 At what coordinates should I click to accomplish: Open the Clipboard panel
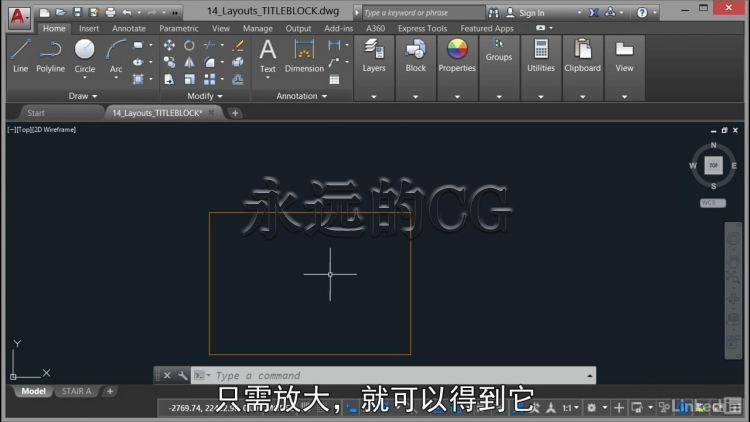pos(582,56)
